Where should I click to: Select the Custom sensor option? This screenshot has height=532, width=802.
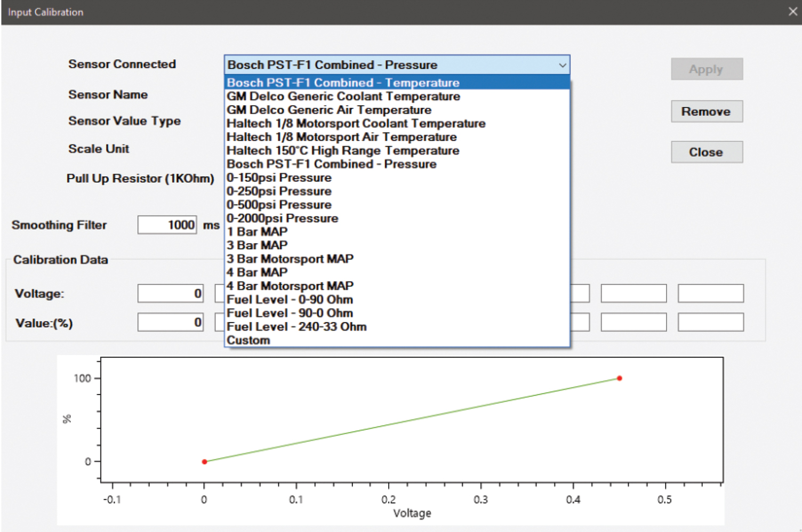click(397, 340)
